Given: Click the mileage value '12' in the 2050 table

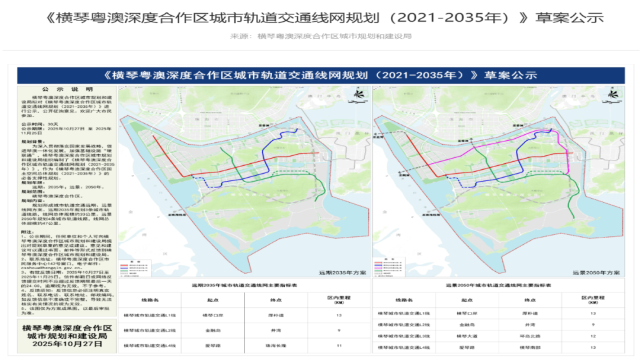Looking at the screenshot, I should pyautogui.click(x=593, y=336).
